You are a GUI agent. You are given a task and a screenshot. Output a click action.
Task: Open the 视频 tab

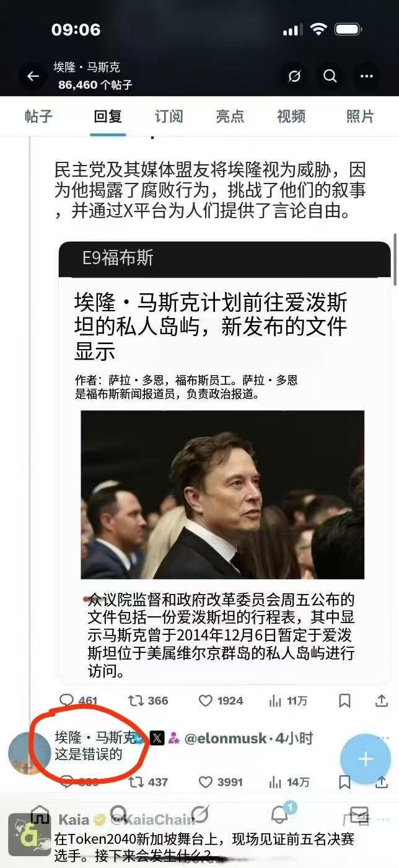pyautogui.click(x=291, y=116)
